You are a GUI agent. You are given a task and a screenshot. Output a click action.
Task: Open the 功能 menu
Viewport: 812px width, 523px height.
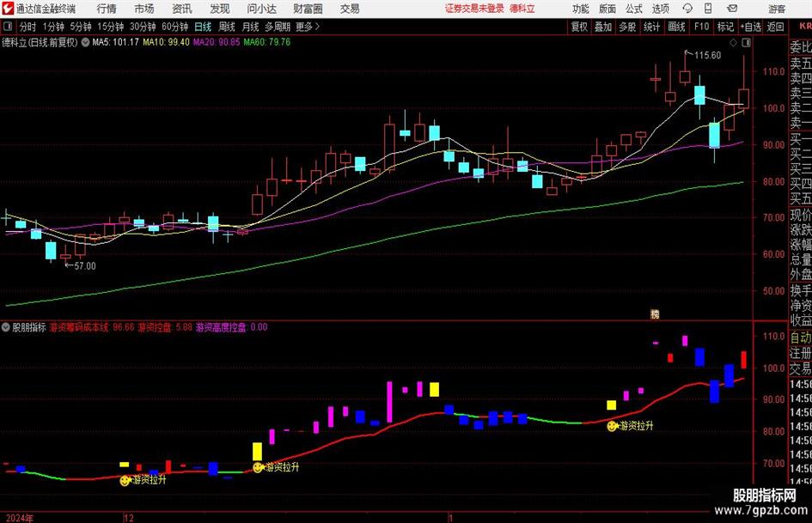[581, 9]
